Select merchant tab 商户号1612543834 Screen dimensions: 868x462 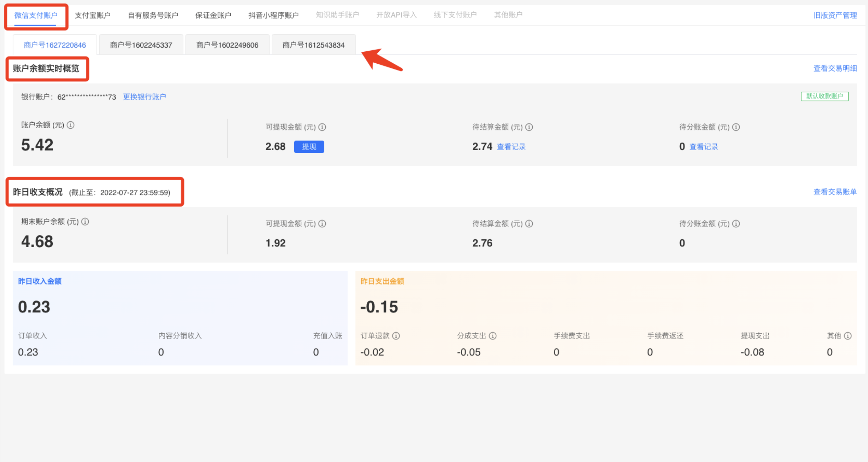pyautogui.click(x=314, y=45)
